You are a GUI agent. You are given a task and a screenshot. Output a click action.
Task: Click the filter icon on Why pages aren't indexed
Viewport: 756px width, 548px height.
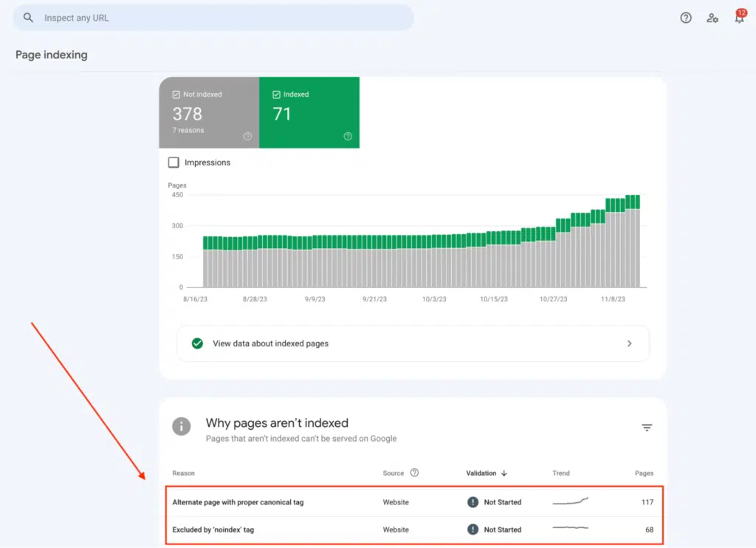click(647, 427)
